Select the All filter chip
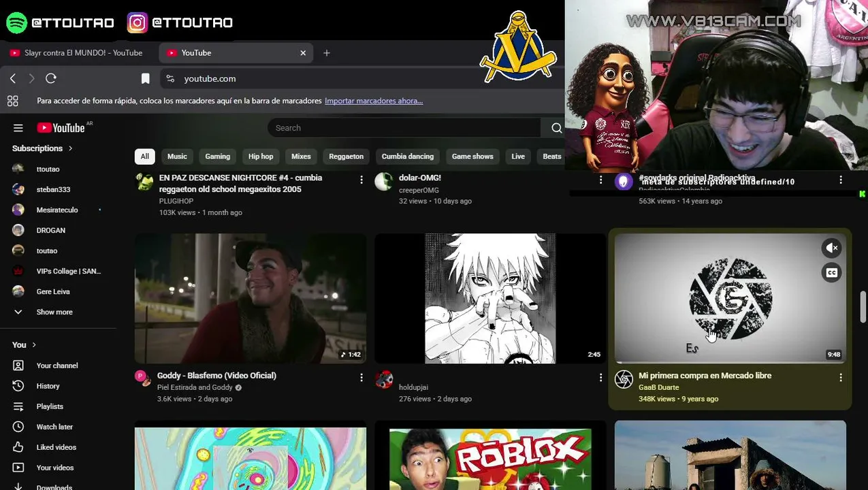The height and width of the screenshot is (490, 868). point(144,157)
